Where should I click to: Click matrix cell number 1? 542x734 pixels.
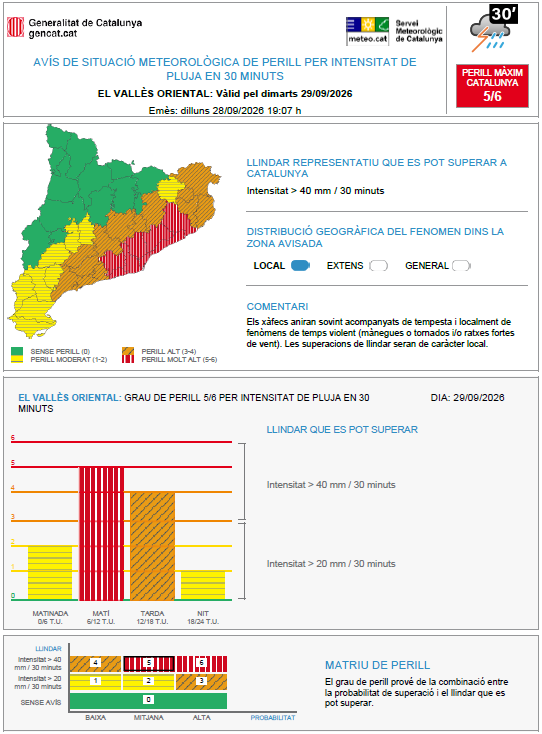pos(95,682)
